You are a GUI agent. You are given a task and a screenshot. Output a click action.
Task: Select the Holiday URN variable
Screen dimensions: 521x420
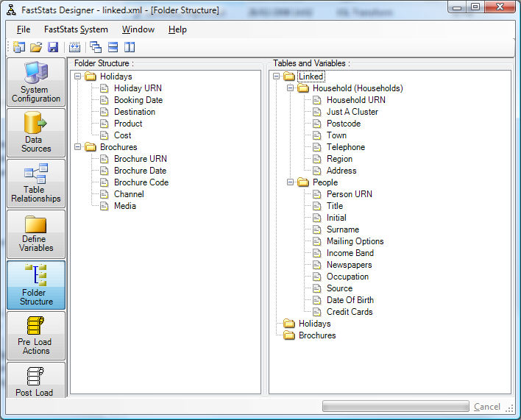pyautogui.click(x=138, y=88)
